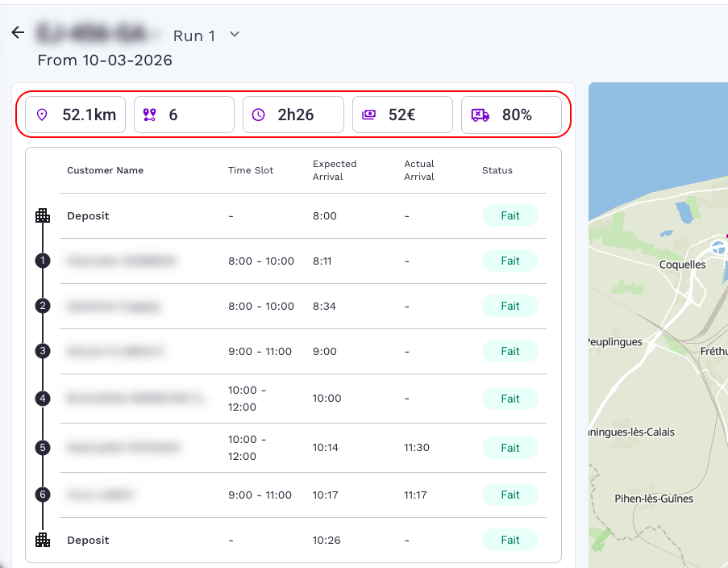Click the Fait status of first Deposit row
The image size is (728, 568).
click(510, 216)
